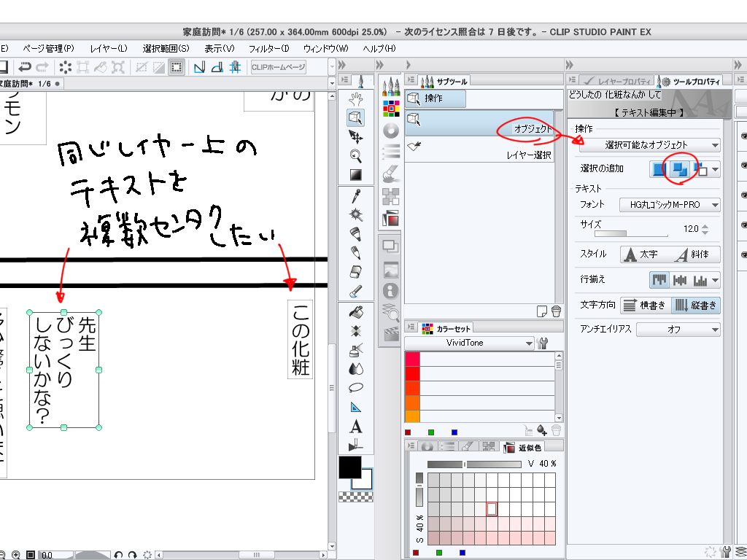The height and width of the screenshot is (560, 747).
Task: Select the Text tool (A icon)
Action: point(356,426)
